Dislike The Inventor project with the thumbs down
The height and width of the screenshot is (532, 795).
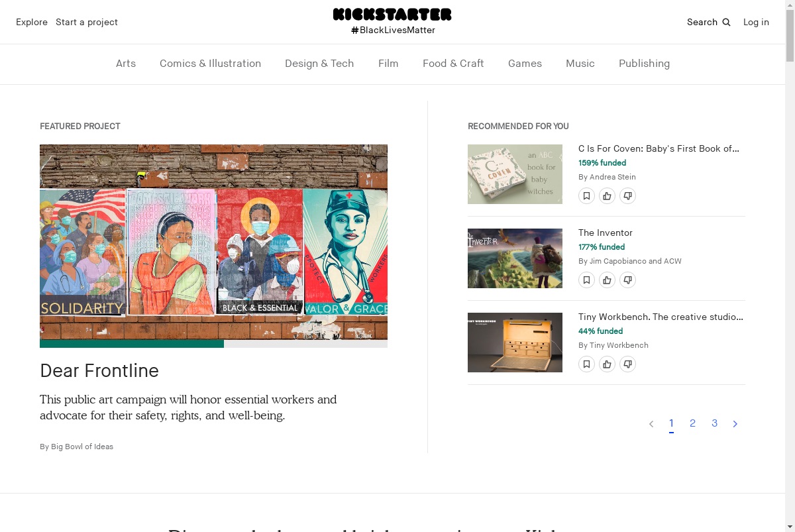[x=627, y=280]
